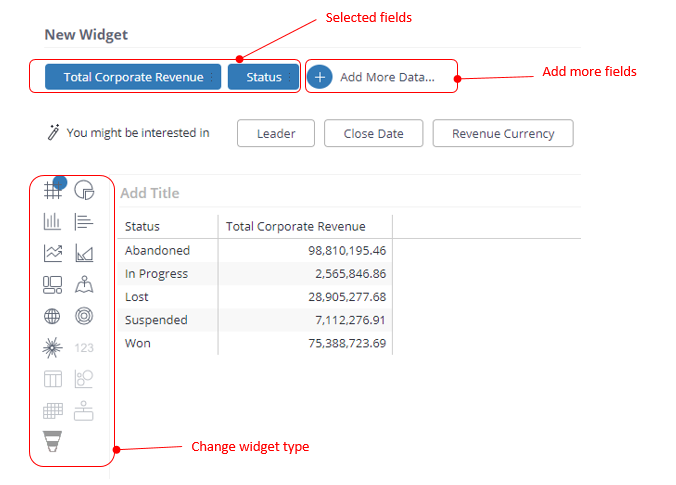676x485 pixels.
Task: Choose the globe area map widget
Action: (x=52, y=316)
